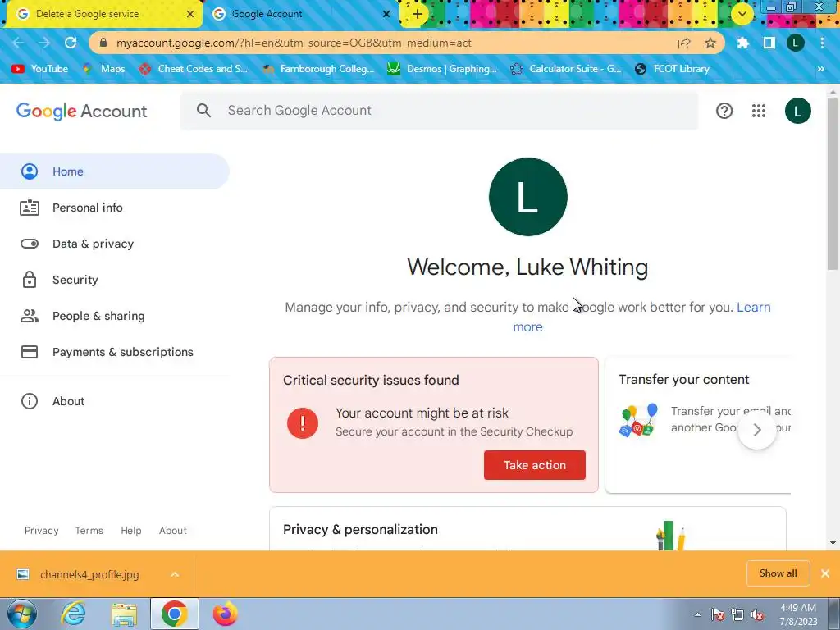Click the site lock icon in address bar
This screenshot has width=840, height=630.
click(x=103, y=43)
